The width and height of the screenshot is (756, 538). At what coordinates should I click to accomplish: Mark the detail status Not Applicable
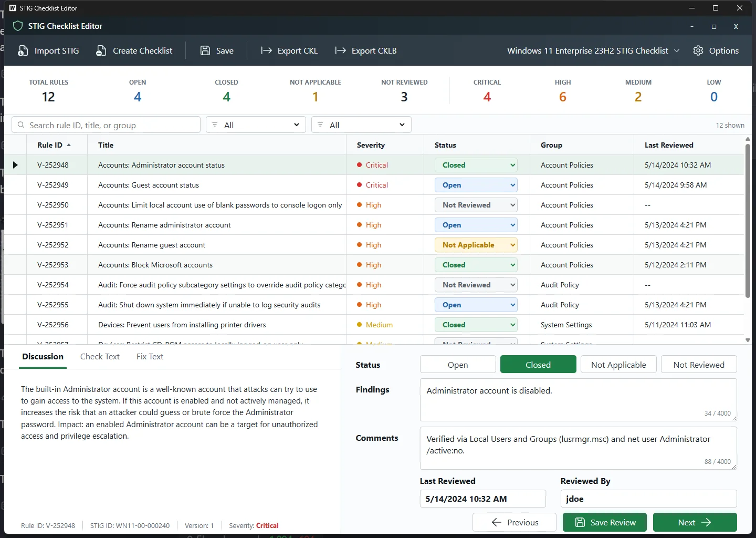point(618,365)
